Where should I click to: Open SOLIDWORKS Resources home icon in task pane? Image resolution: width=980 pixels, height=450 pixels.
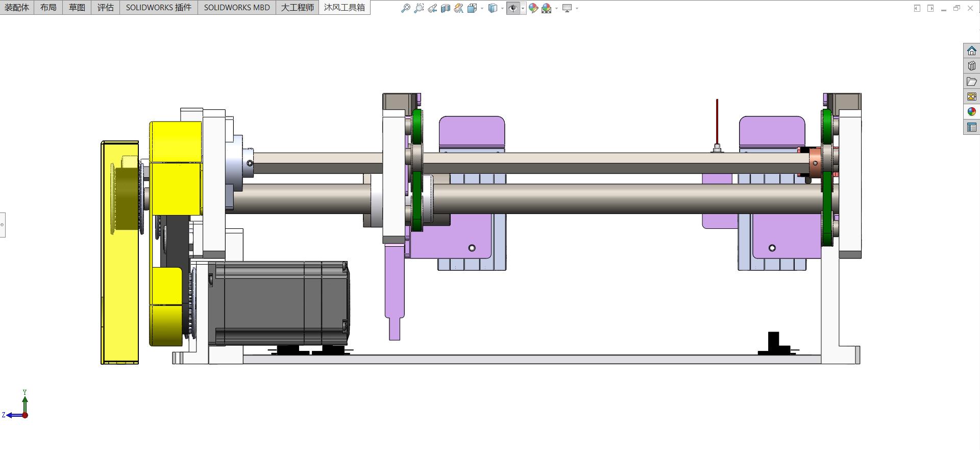[x=972, y=51]
